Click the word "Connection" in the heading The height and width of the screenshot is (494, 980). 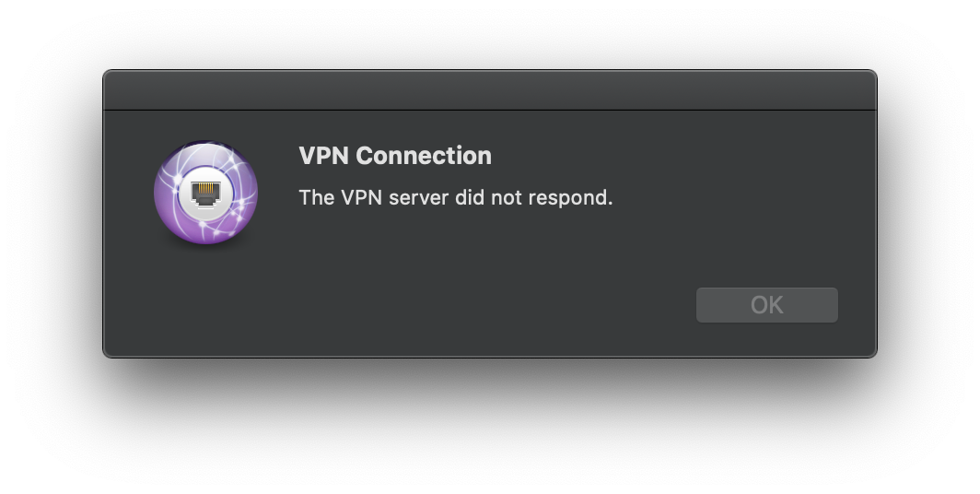tap(423, 156)
